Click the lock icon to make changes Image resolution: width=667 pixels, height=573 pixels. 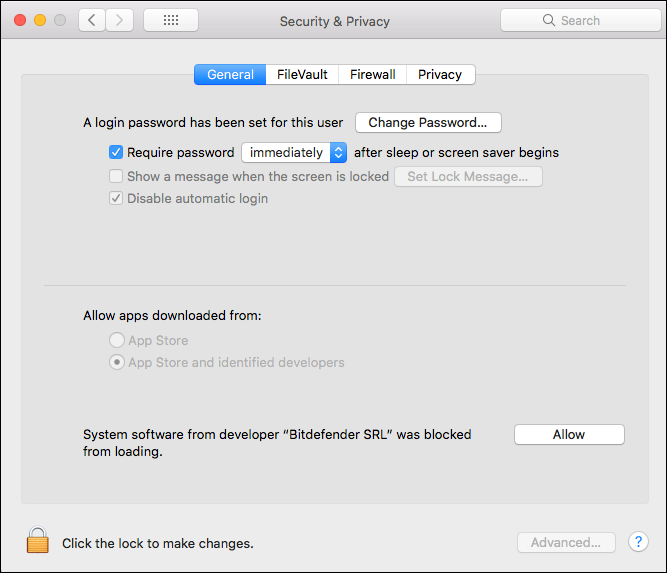point(37,540)
